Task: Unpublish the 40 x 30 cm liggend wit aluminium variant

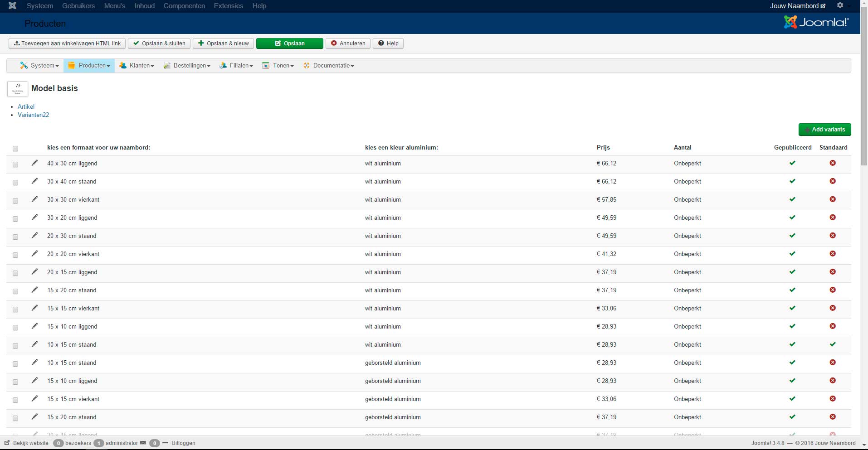Action: coord(792,163)
